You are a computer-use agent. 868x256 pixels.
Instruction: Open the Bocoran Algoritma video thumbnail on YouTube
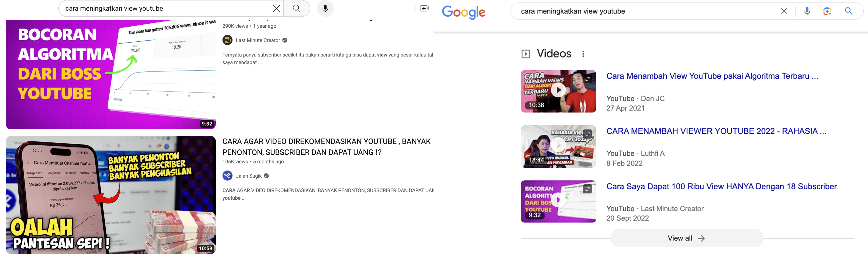point(111,75)
